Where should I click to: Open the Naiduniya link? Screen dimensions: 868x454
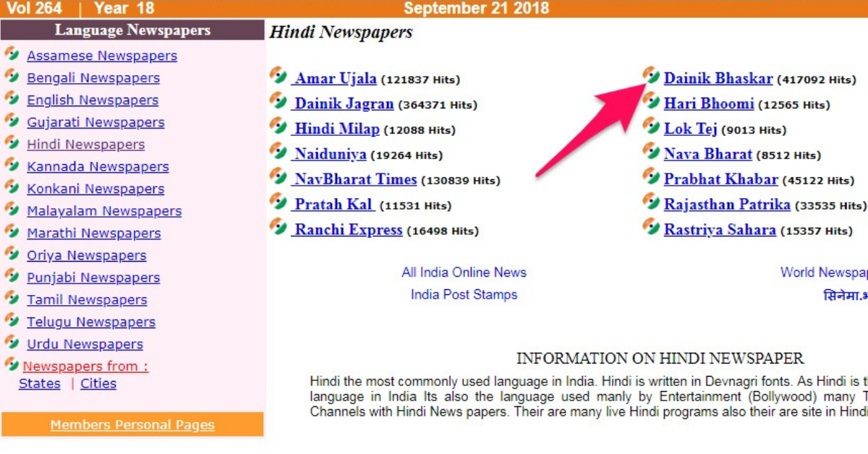(x=330, y=155)
